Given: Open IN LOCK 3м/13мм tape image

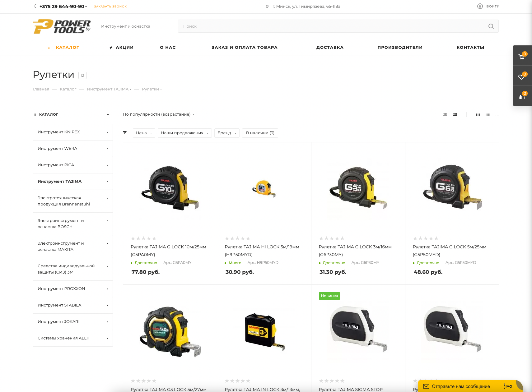Looking at the screenshot, I should [264, 332].
